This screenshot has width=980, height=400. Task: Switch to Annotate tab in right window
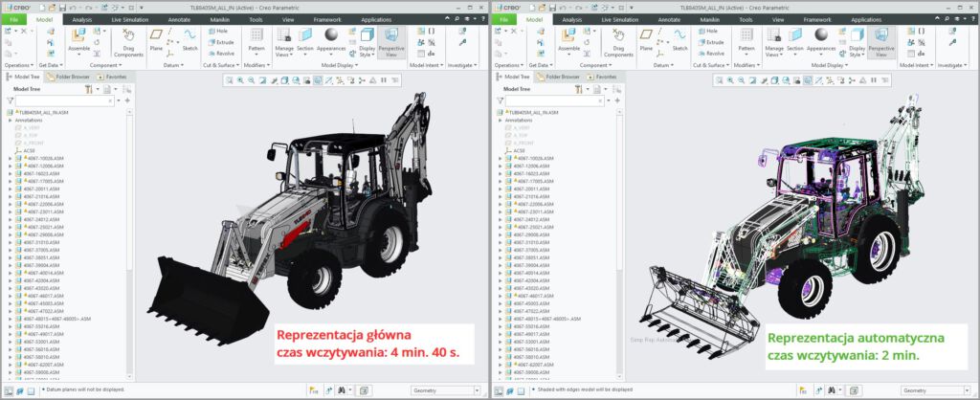point(669,20)
